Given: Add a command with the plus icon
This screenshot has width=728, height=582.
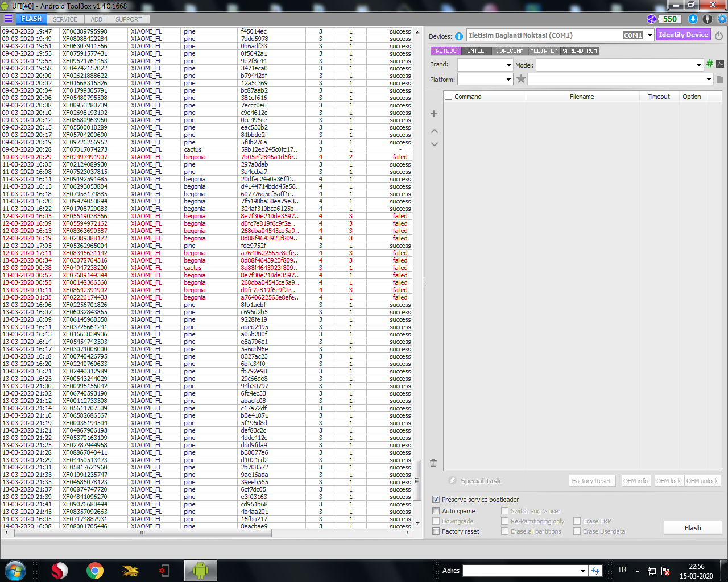Looking at the screenshot, I should coord(434,114).
